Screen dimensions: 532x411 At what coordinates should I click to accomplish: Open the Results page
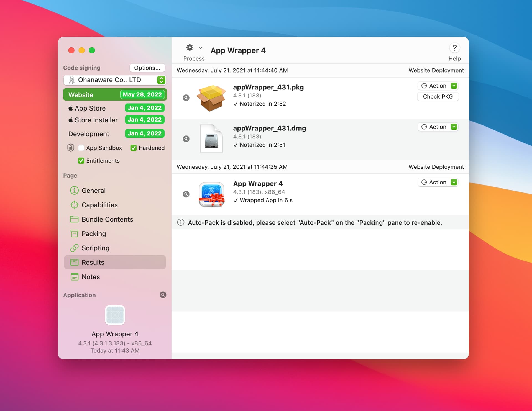[x=115, y=262]
